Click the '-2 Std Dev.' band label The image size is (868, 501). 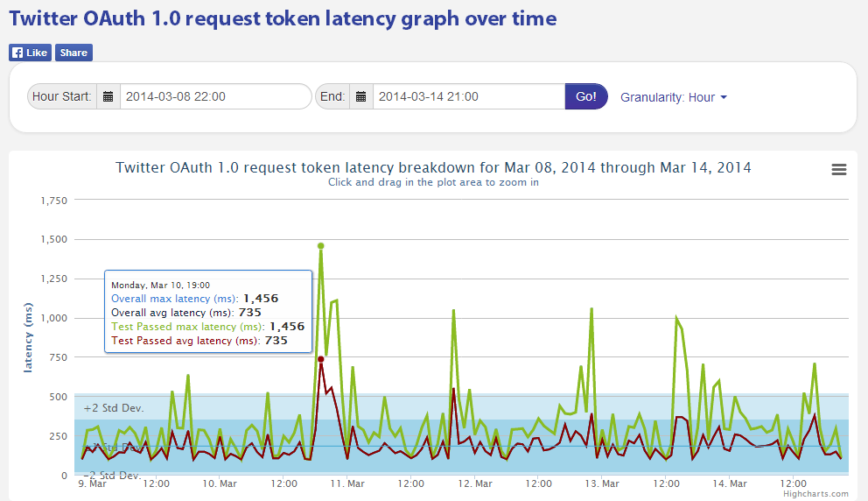click(x=112, y=476)
